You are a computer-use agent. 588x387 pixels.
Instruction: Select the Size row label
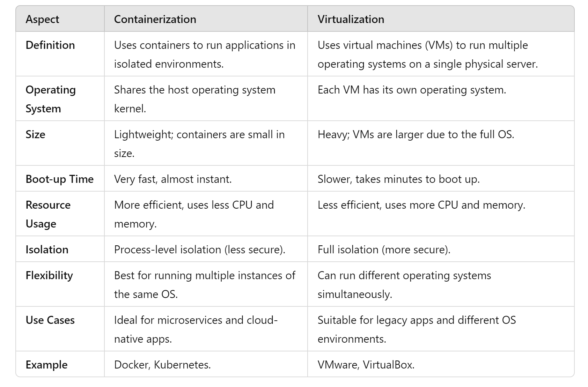coord(35,134)
